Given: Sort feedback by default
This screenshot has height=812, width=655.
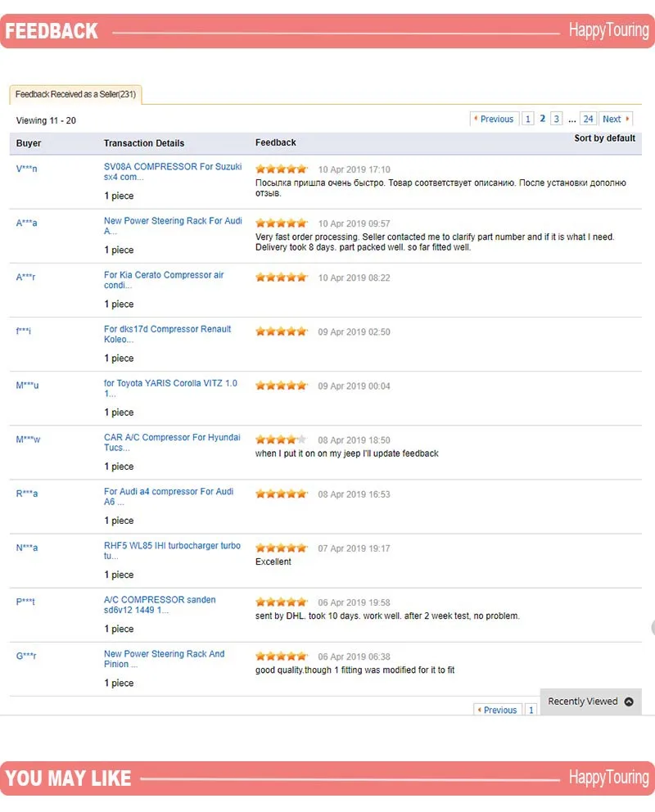Looking at the screenshot, I should [x=604, y=138].
